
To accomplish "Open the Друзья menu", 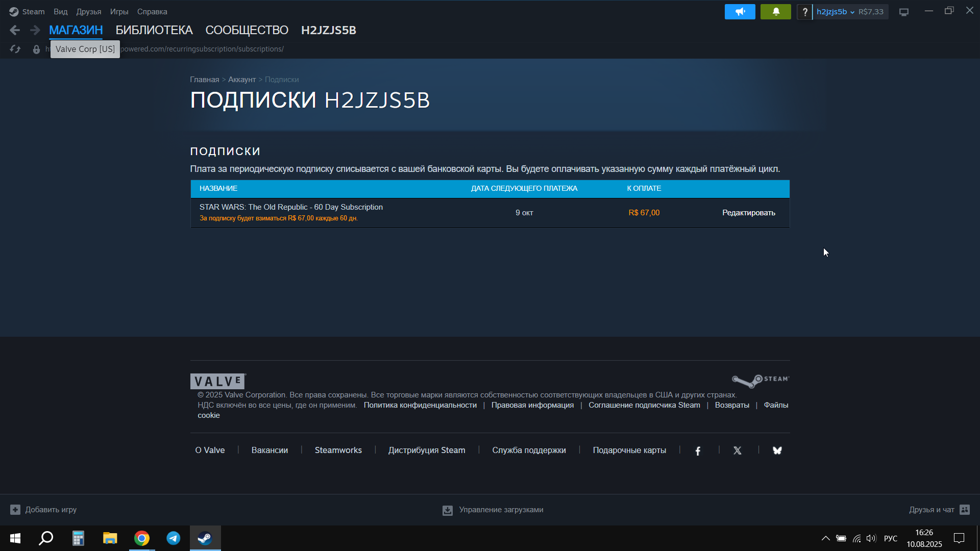I will (89, 12).
